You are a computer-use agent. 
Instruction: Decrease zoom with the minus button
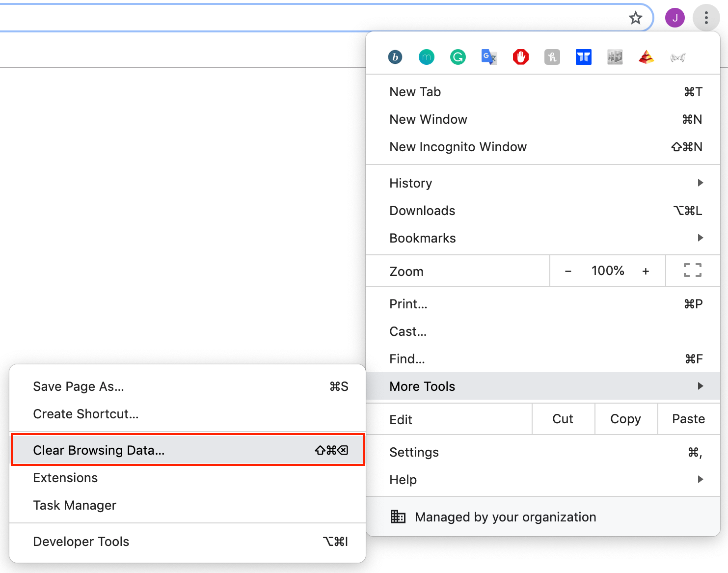(x=568, y=271)
